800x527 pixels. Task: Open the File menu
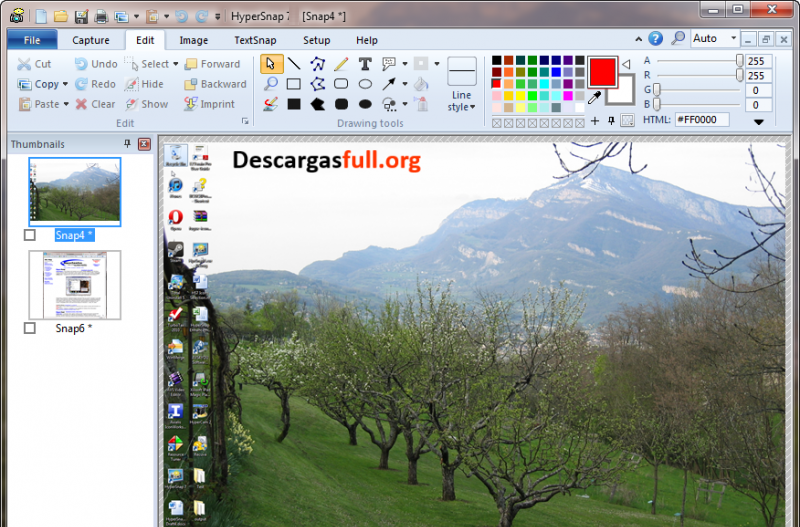(32, 40)
